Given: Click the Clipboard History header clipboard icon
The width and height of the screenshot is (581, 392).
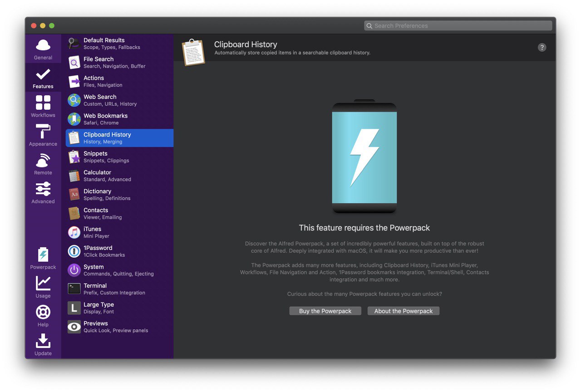Looking at the screenshot, I should 193,53.
